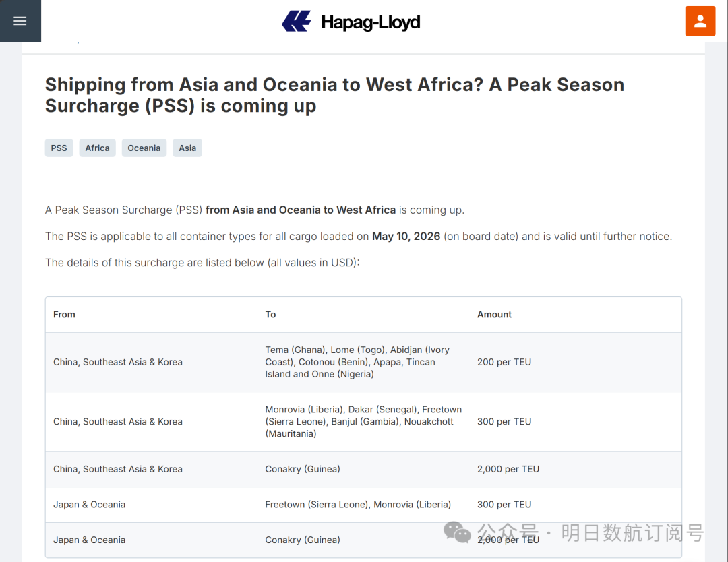Click the Freetown (Sierra Leone), Monrovia row cell

[358, 505]
